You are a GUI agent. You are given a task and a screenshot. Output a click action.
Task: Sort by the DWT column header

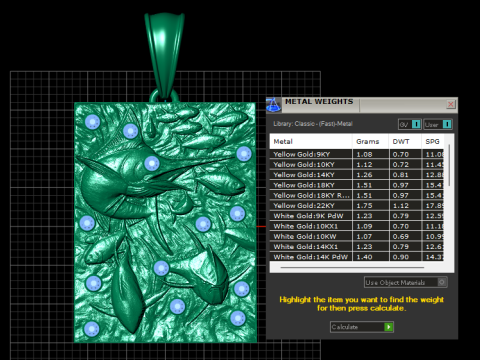(x=405, y=141)
